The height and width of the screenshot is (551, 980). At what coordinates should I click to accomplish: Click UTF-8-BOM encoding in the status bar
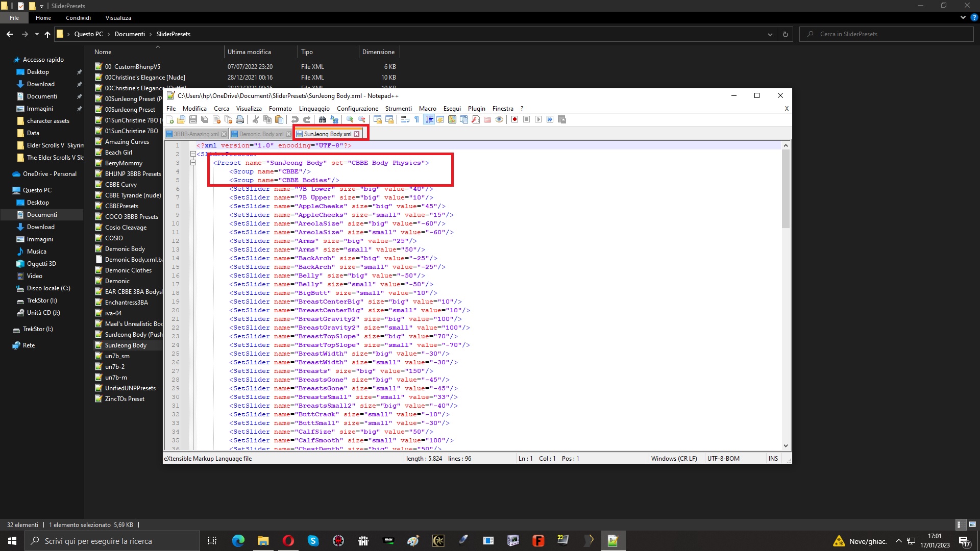[x=723, y=459]
